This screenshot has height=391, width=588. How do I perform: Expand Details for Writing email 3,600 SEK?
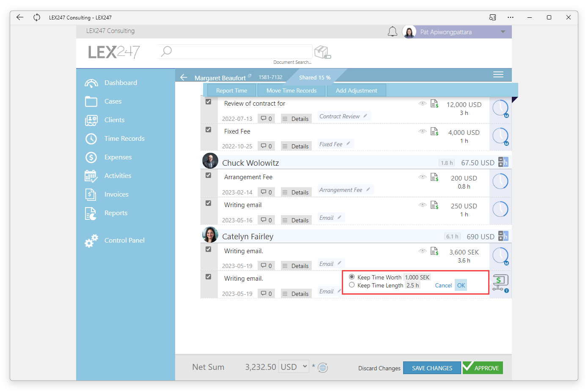[x=296, y=266]
